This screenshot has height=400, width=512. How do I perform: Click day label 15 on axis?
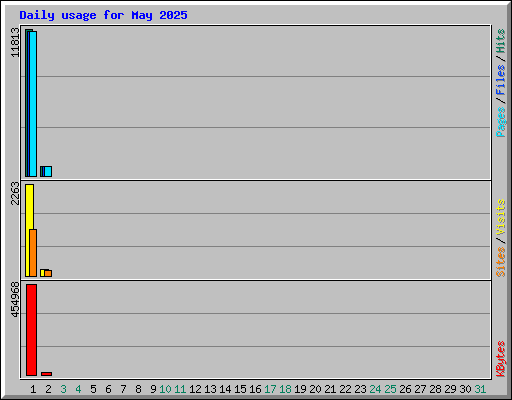coord(240,389)
